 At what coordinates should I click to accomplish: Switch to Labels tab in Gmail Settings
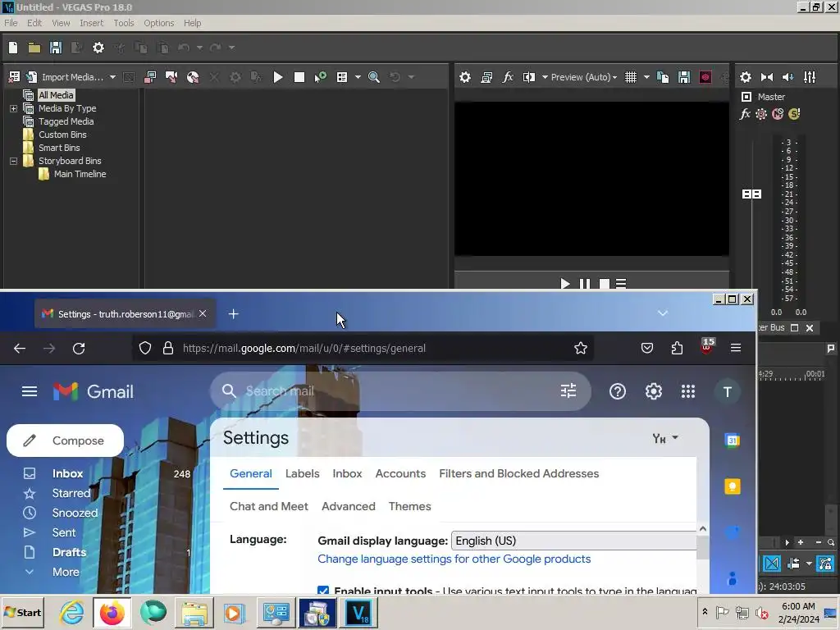pos(302,473)
